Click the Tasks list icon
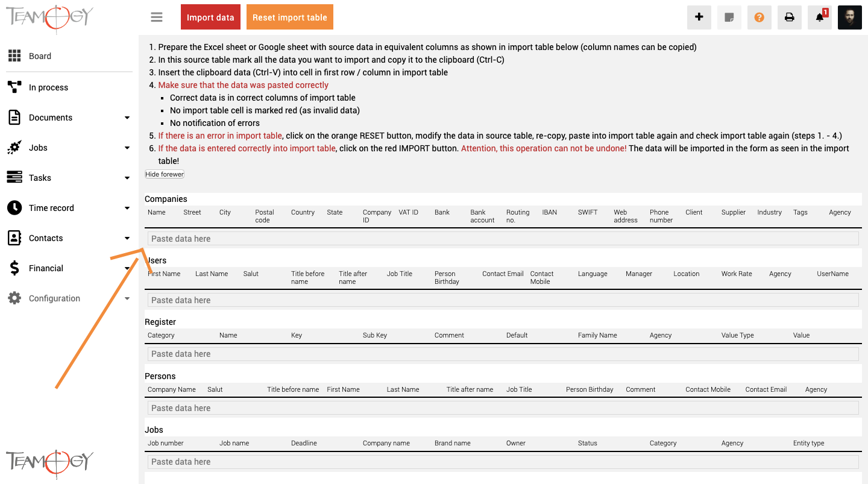This screenshot has width=868, height=484. pos(14,178)
